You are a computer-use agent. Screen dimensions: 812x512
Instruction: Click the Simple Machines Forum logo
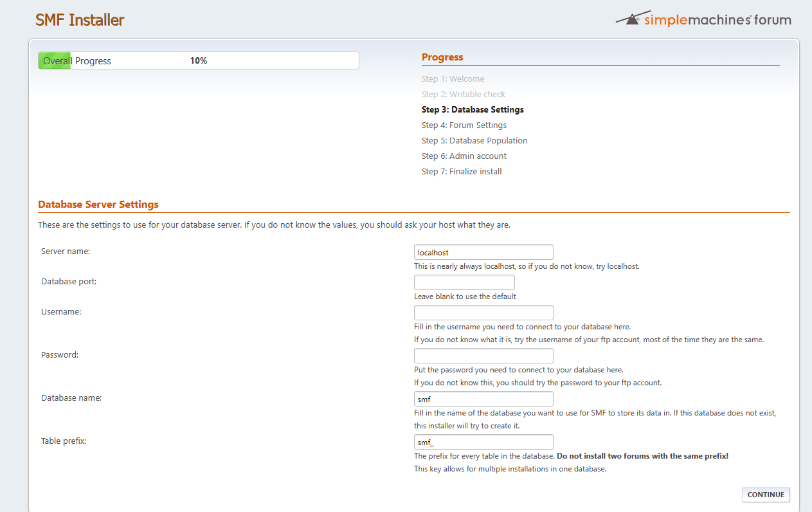pyautogui.click(x=703, y=19)
